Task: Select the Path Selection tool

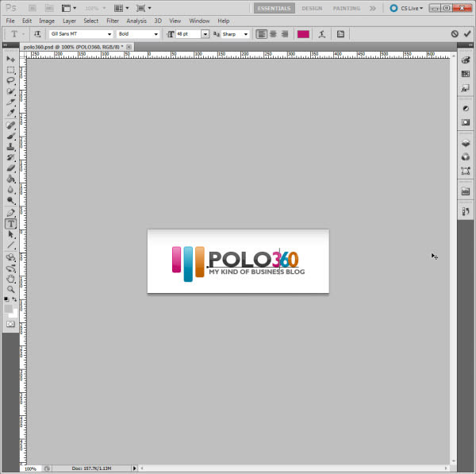Action: [10, 234]
